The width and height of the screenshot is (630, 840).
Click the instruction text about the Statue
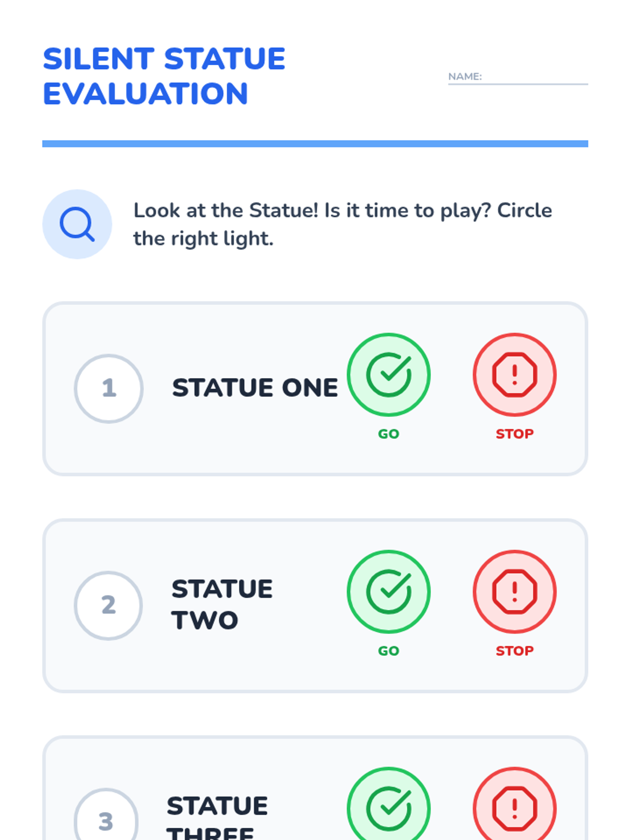(x=343, y=224)
